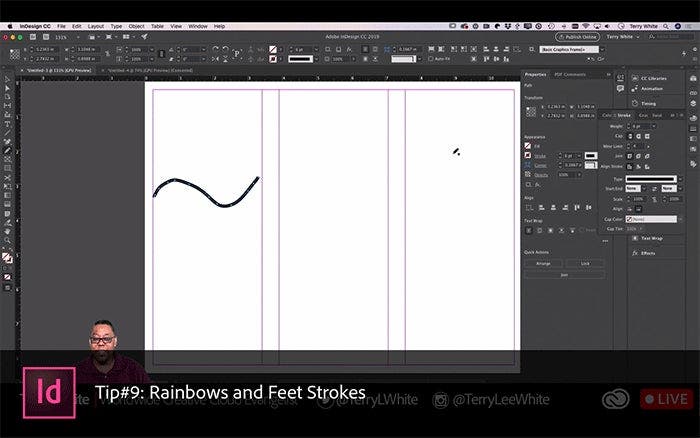
Task: Open the CC Libraries panel
Action: (655, 76)
